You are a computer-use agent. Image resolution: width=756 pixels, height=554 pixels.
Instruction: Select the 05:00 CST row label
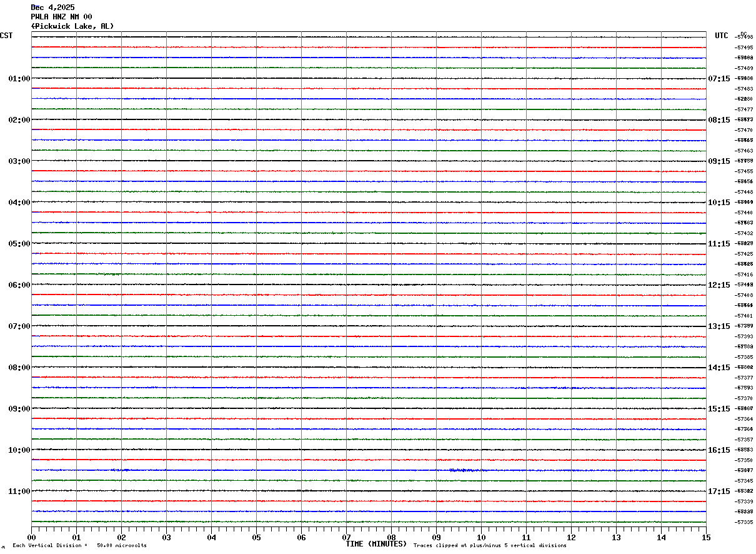(19, 244)
